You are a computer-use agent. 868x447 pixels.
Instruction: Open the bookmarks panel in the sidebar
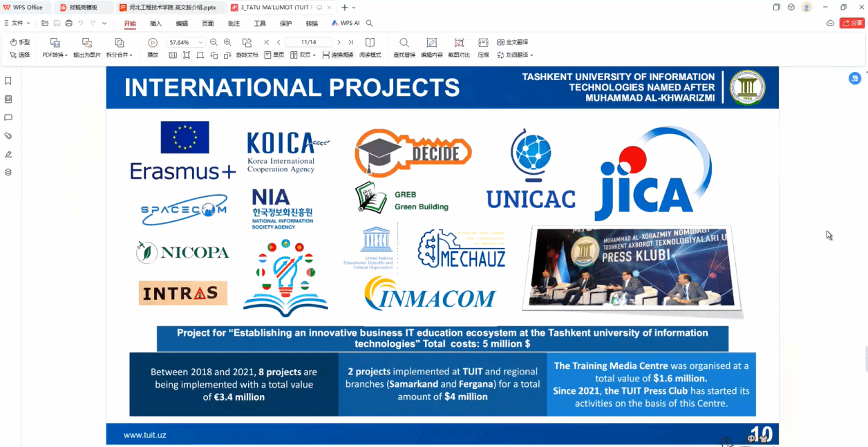click(x=8, y=82)
